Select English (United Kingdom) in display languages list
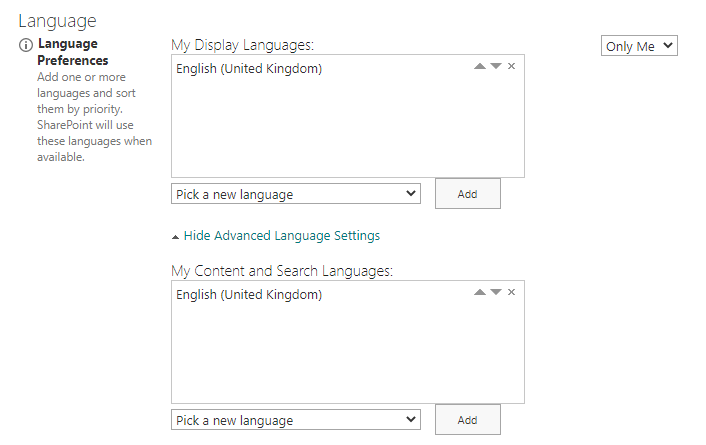Viewport: 706px width, 445px height. [249, 69]
